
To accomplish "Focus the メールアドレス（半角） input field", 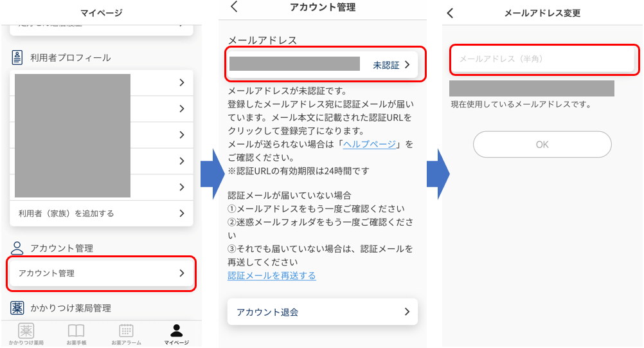I will [x=543, y=59].
